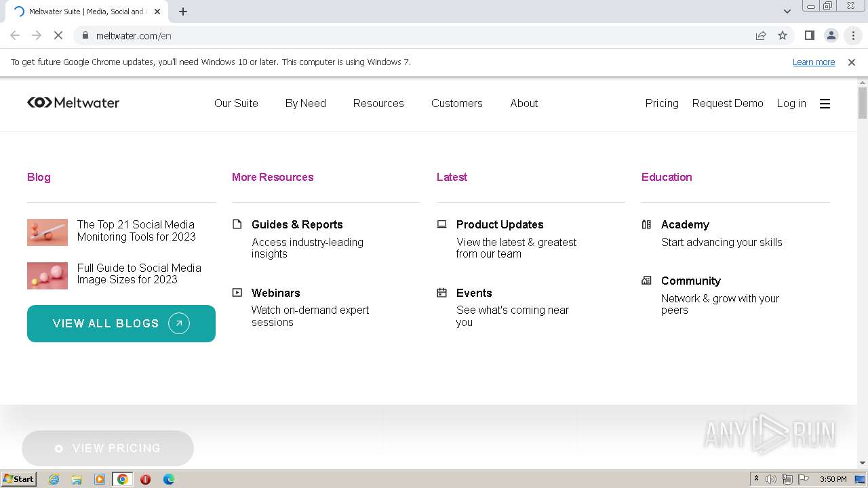Click the Learn more link

pyautogui.click(x=814, y=62)
